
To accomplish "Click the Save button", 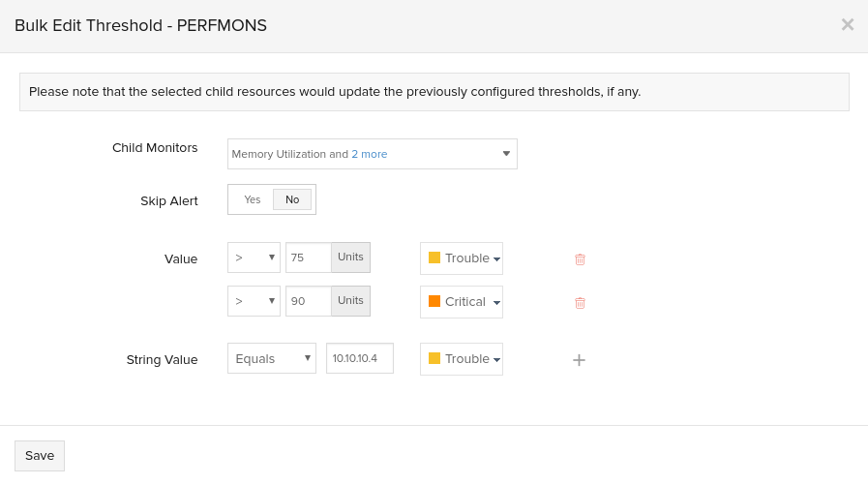I will pyautogui.click(x=40, y=455).
